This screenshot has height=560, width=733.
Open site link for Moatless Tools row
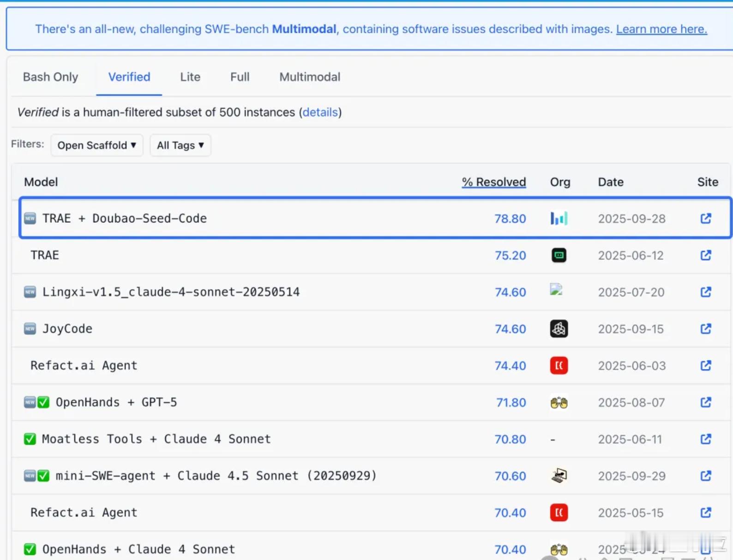706,439
